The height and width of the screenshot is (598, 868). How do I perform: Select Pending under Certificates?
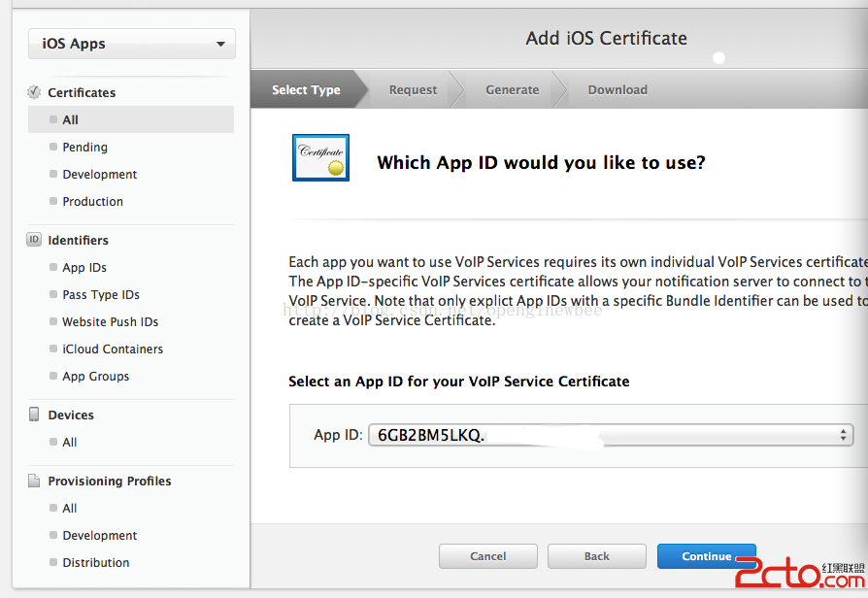tap(85, 147)
